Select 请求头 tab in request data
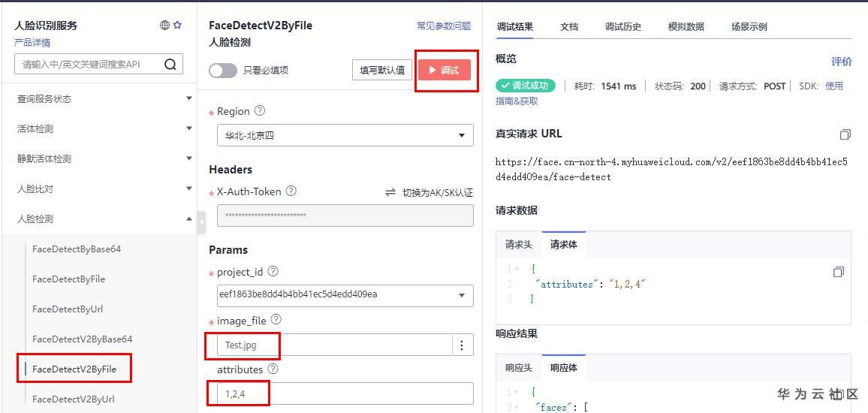The image size is (868, 413). point(519,245)
